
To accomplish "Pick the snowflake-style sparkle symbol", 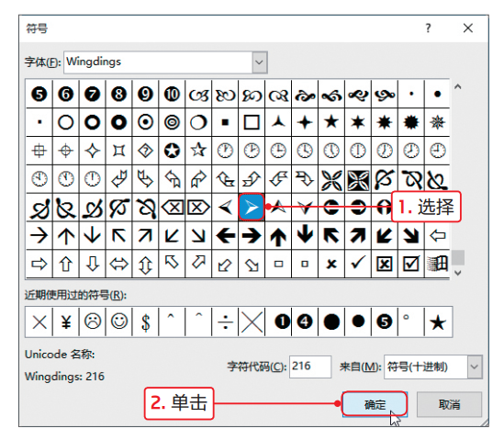I will (438, 122).
